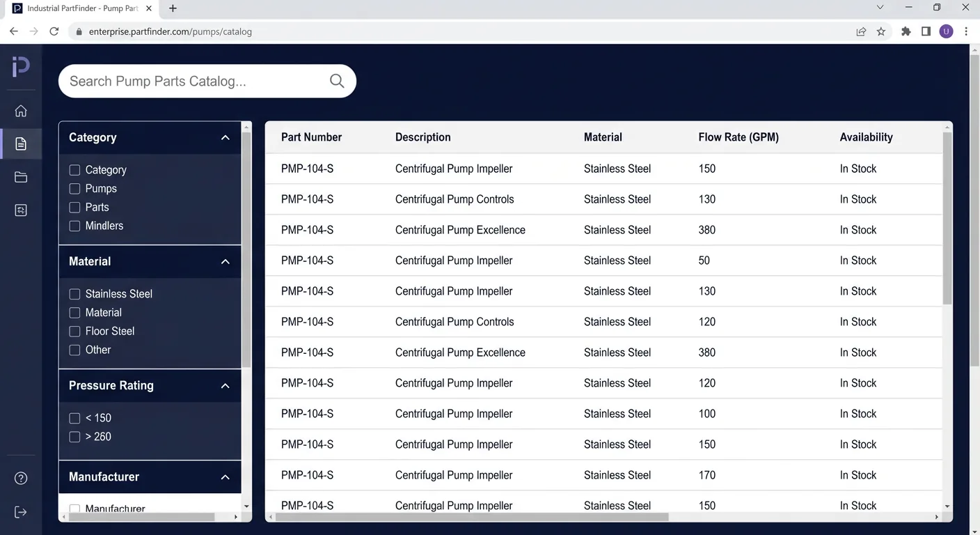The image size is (980, 535).
Task: Bookmark this page with the star icon
Action: point(881,31)
